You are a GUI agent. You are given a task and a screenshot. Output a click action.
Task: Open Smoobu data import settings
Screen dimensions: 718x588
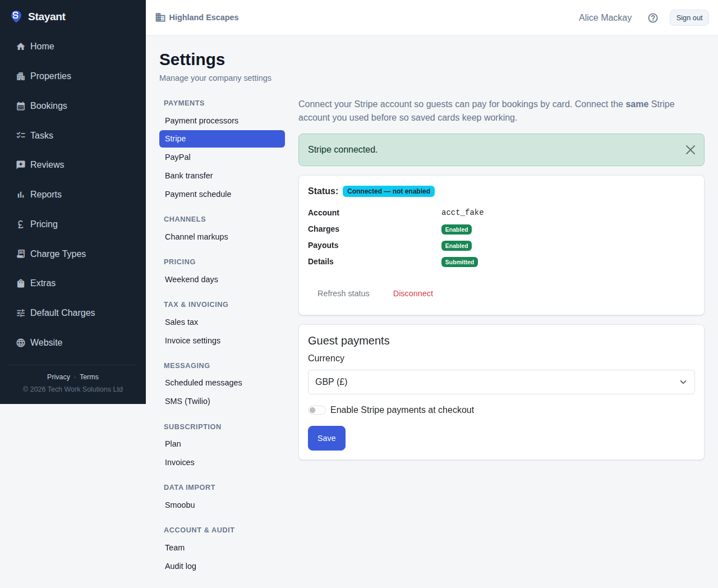click(x=222, y=505)
